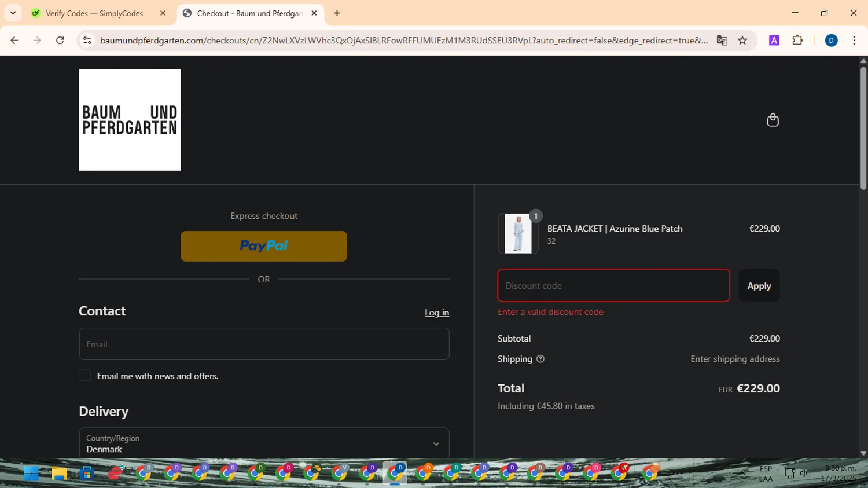The image size is (868, 488).
Task: Open the translate page icon
Action: pyautogui.click(x=722, y=41)
